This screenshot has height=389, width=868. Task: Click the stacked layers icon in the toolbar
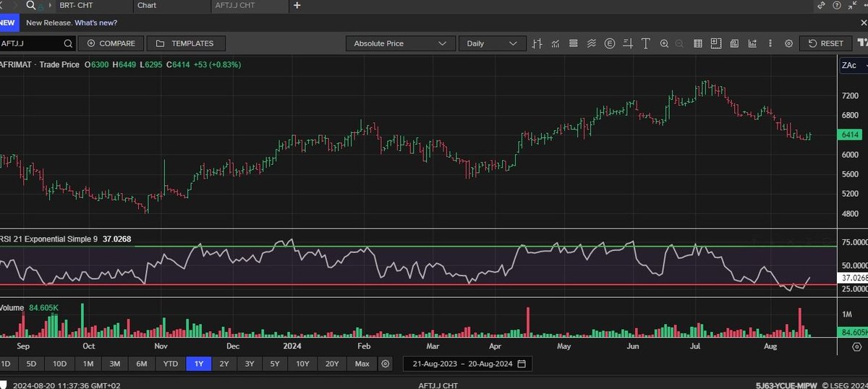(574, 43)
